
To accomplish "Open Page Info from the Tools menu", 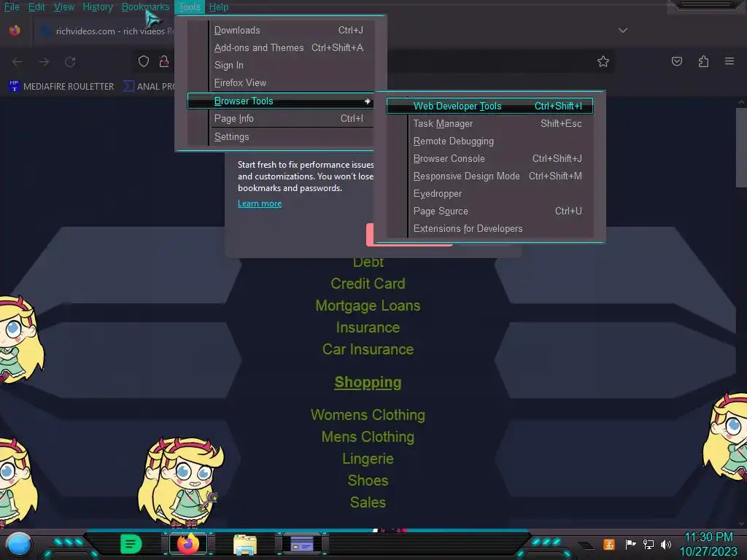I will pos(280,119).
